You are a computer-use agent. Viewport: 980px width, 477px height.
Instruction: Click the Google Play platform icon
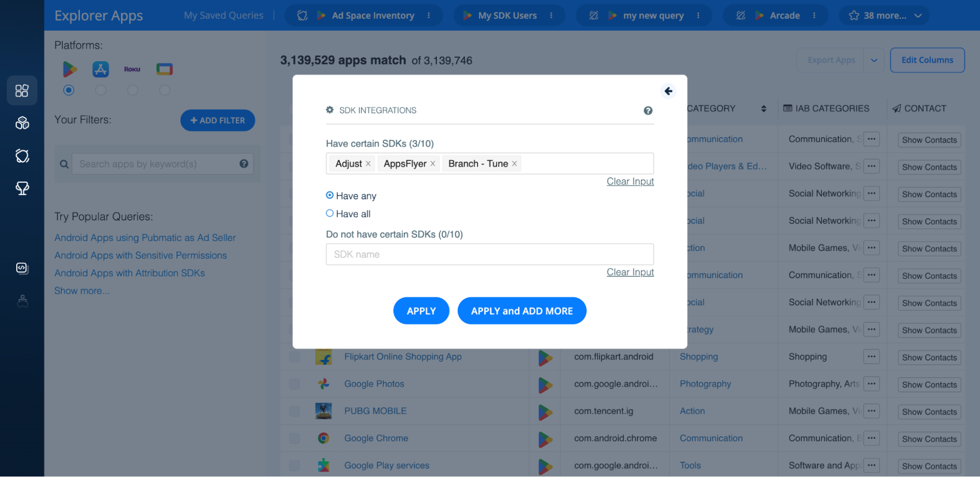coord(70,69)
